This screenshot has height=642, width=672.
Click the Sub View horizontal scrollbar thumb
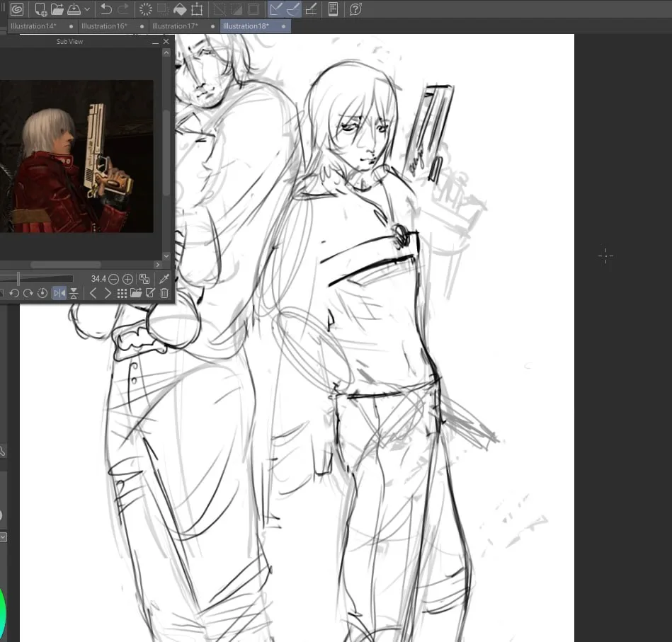pos(66,265)
